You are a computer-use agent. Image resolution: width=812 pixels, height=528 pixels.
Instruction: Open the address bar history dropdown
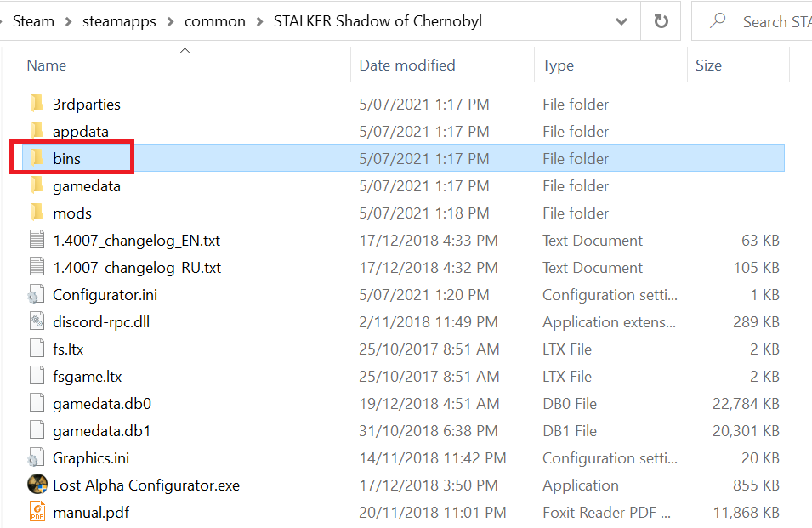(x=623, y=21)
